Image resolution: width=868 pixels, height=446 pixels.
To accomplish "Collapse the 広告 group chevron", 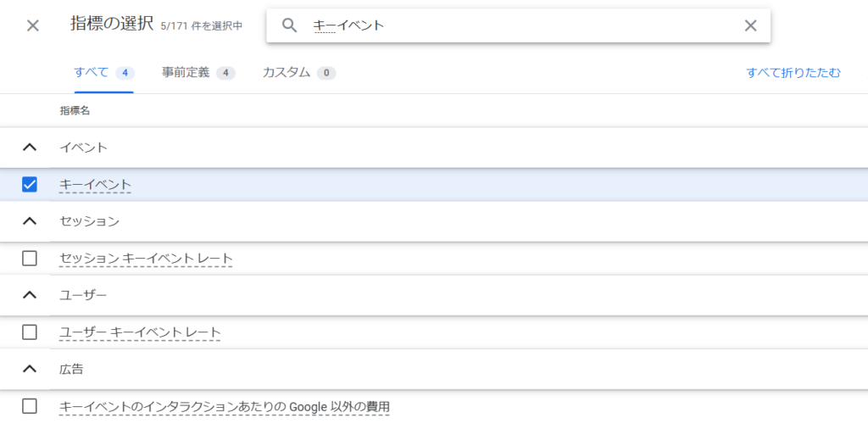I will point(30,369).
